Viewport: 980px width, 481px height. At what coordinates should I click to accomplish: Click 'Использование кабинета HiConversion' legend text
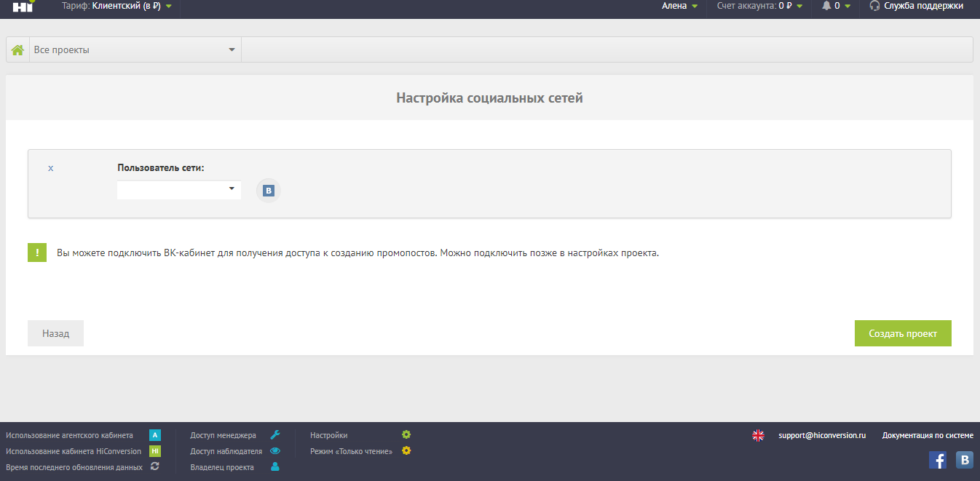pyautogui.click(x=74, y=451)
